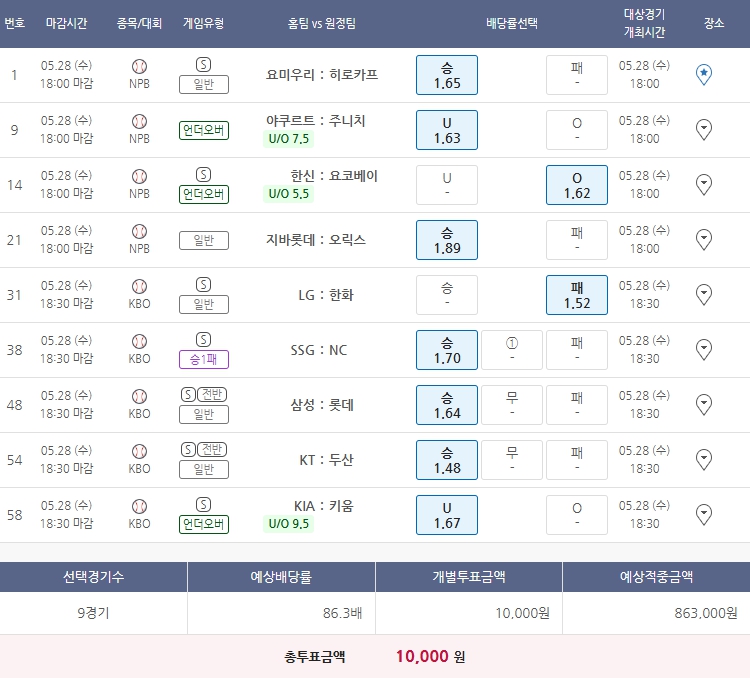This screenshot has width=750, height=678.
Task: Expand venue dropdown for KIA vs 키움
Action: click(703, 515)
